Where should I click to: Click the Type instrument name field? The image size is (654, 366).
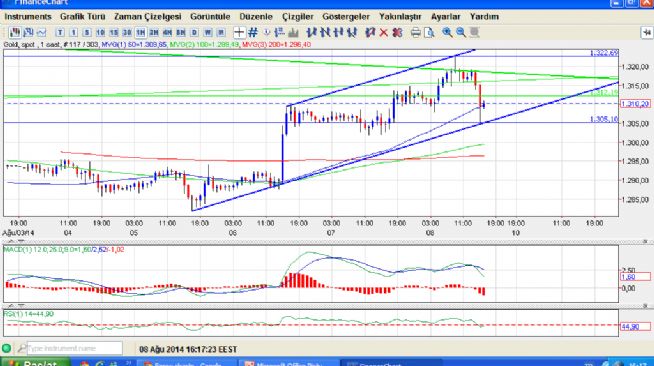pyautogui.click(x=75, y=348)
